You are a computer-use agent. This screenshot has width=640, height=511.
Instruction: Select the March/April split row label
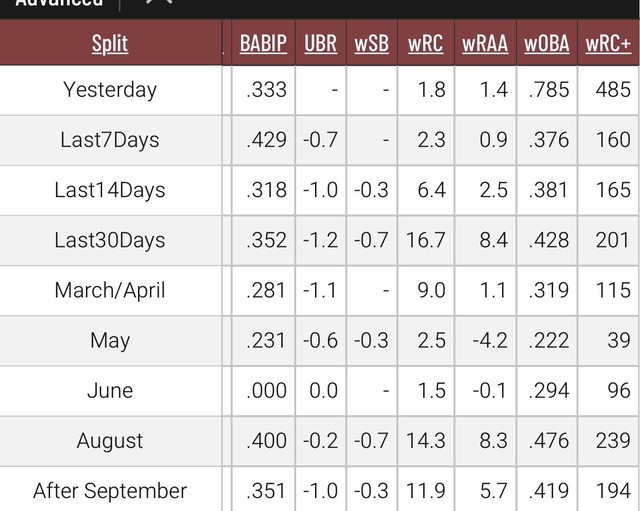coord(110,291)
